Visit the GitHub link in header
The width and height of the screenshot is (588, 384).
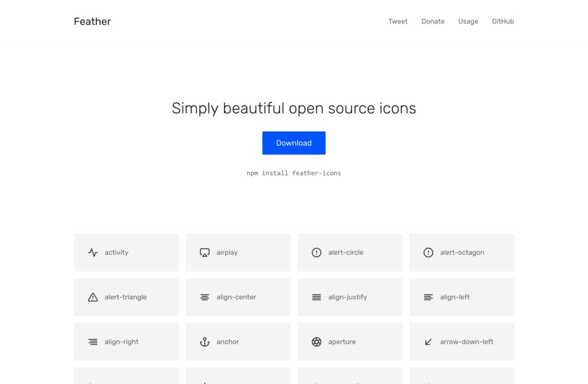[x=503, y=21]
